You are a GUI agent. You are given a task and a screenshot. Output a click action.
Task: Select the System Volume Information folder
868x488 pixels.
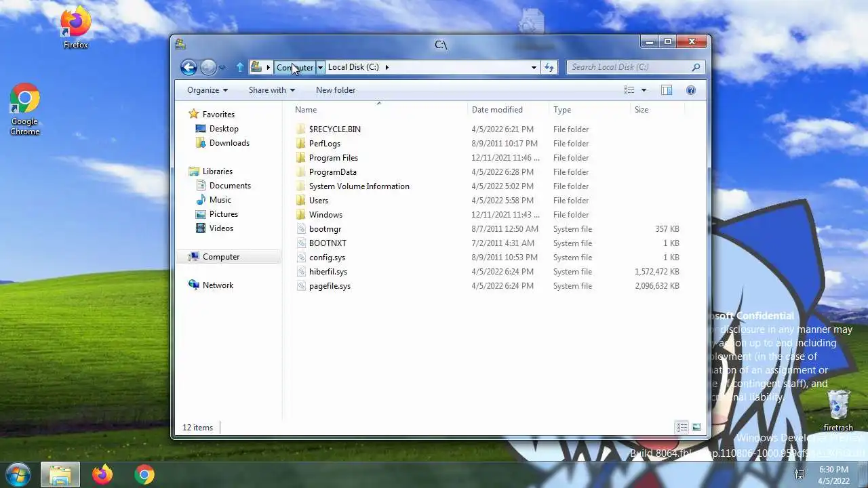tap(359, 186)
